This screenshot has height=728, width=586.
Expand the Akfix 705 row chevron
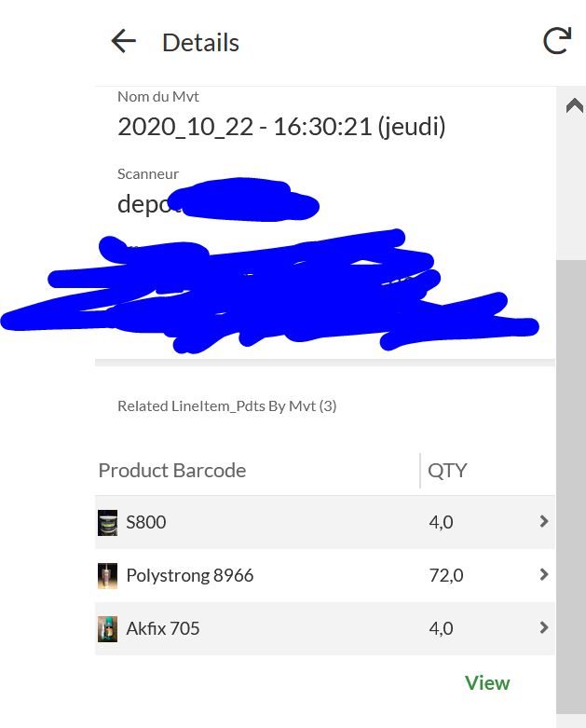[x=544, y=628]
